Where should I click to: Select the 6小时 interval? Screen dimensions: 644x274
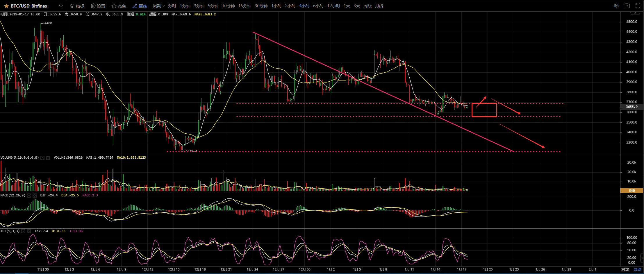[318, 6]
